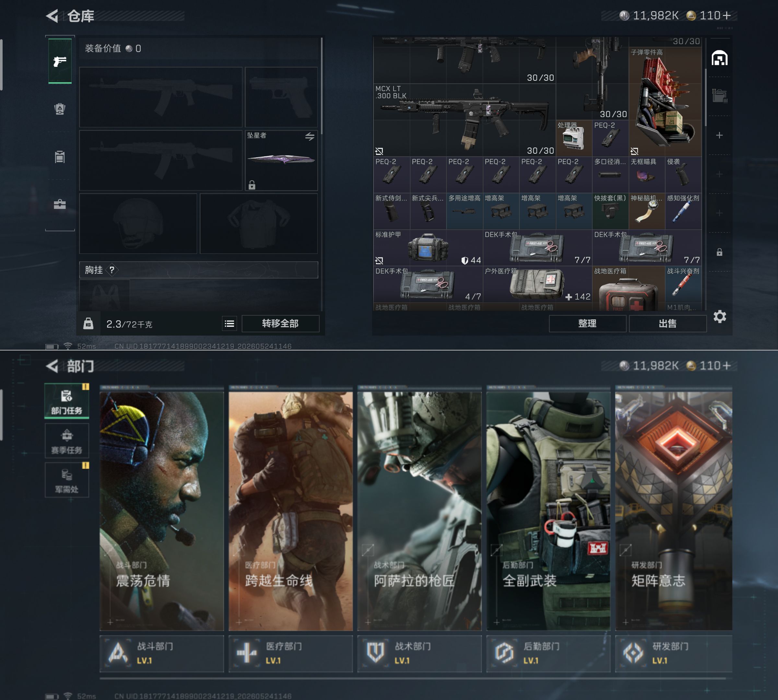Image resolution: width=778 pixels, height=700 pixels.
Task: Click the swap icon on 坠星者 slot
Action: coord(310,136)
